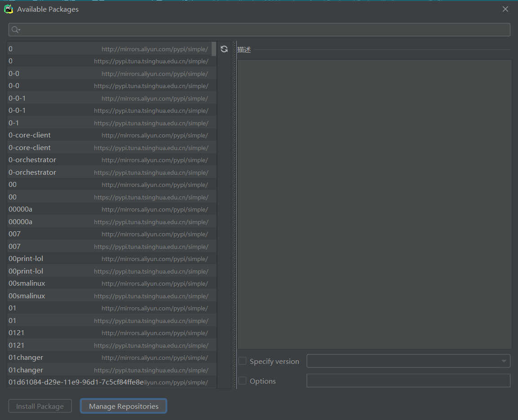Click the Options text input field
518x420 pixels.
coord(408,380)
